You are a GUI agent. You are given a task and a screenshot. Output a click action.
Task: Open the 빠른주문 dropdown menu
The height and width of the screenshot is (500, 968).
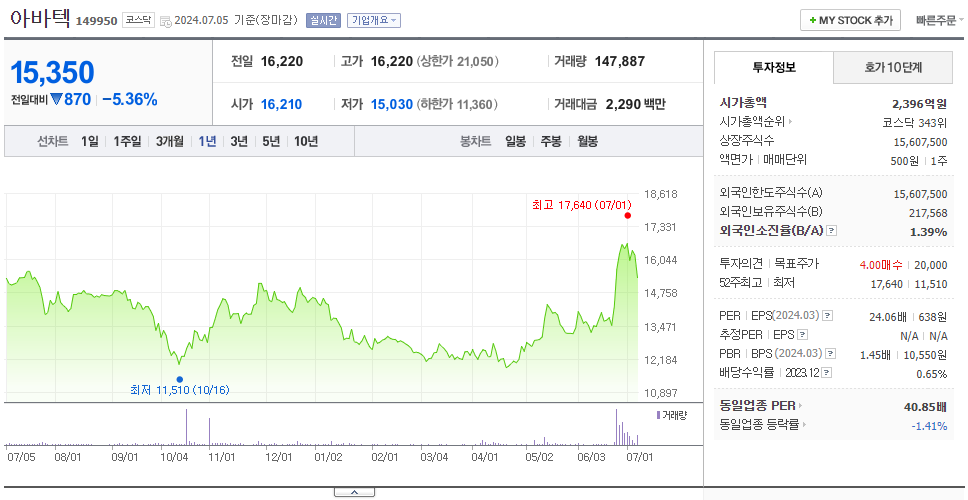pos(940,20)
